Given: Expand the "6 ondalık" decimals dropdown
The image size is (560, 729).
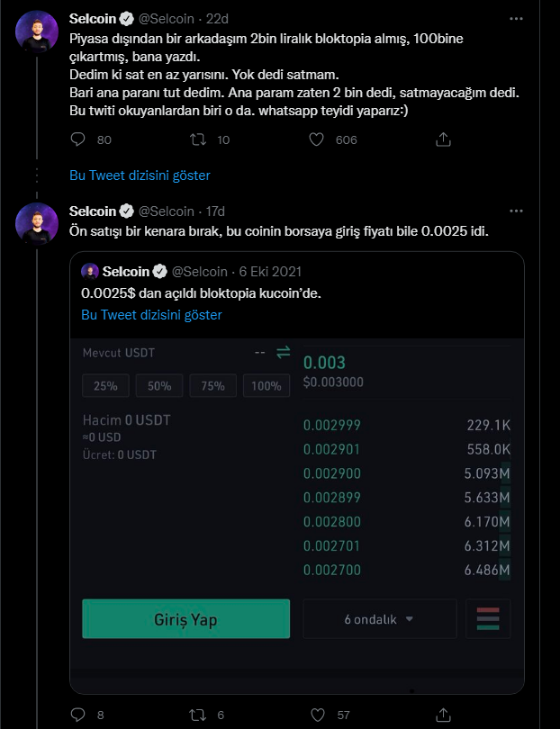Looking at the screenshot, I should pos(379,619).
